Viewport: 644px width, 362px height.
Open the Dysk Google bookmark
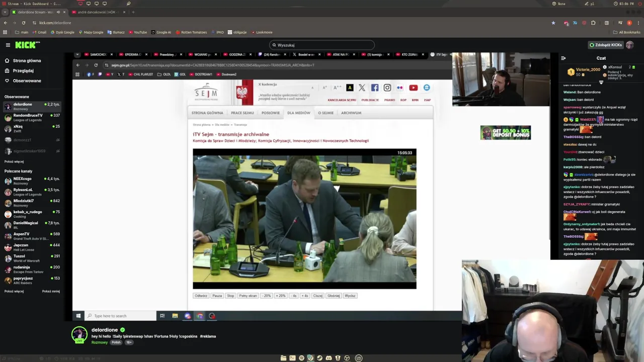62,32
